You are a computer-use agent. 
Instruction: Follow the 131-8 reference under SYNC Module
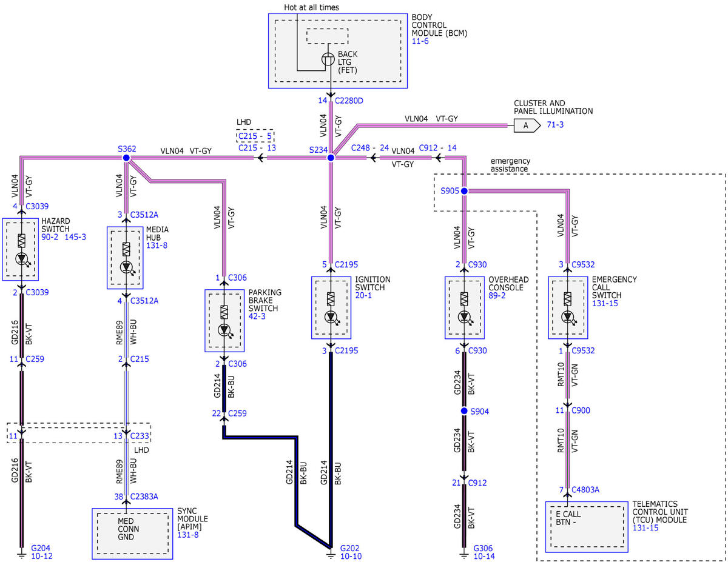(x=187, y=536)
